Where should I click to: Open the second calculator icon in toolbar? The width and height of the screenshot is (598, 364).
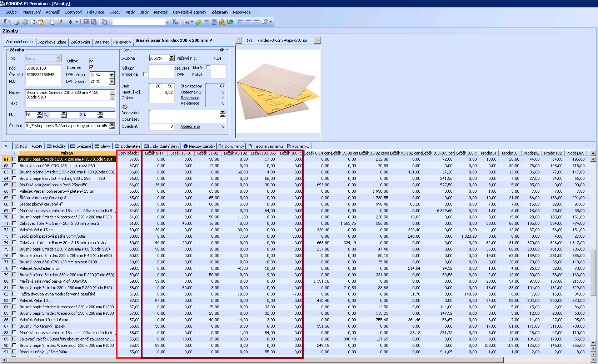(214, 22)
